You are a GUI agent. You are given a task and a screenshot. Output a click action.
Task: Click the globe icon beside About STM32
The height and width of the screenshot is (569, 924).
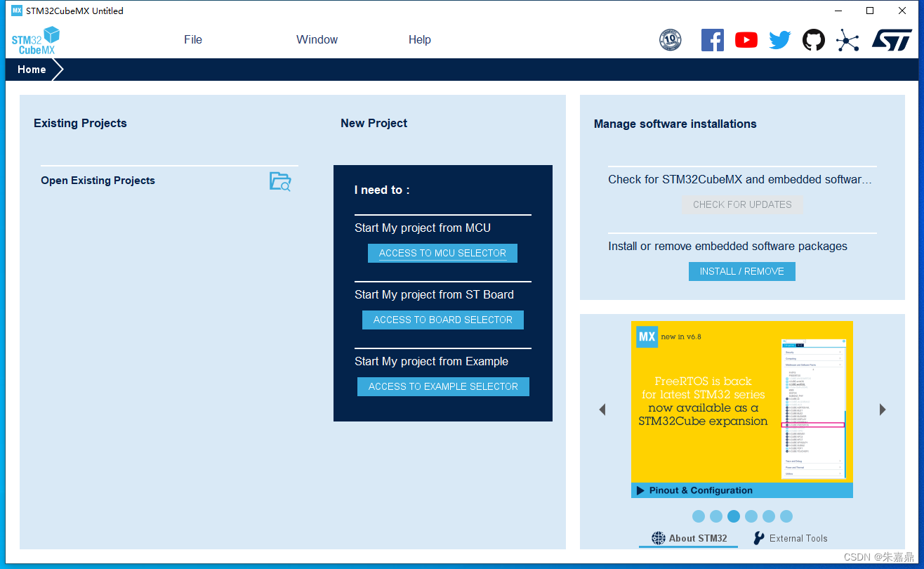click(x=658, y=538)
